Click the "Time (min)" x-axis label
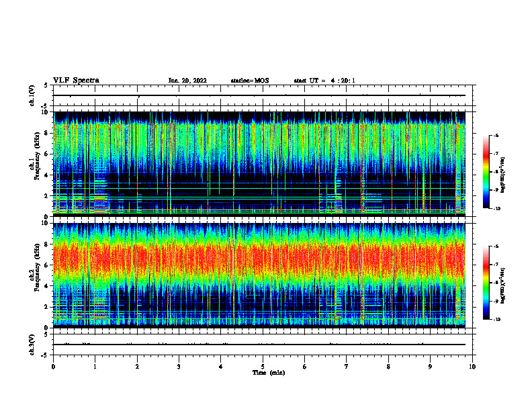This screenshot has width=532, height=411. 269,373
